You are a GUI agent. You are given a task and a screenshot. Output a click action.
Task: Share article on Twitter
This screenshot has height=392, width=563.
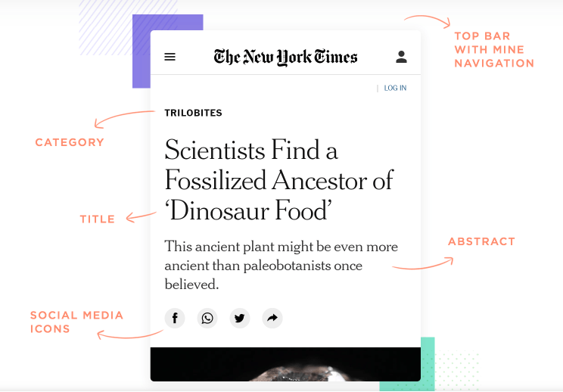click(240, 318)
